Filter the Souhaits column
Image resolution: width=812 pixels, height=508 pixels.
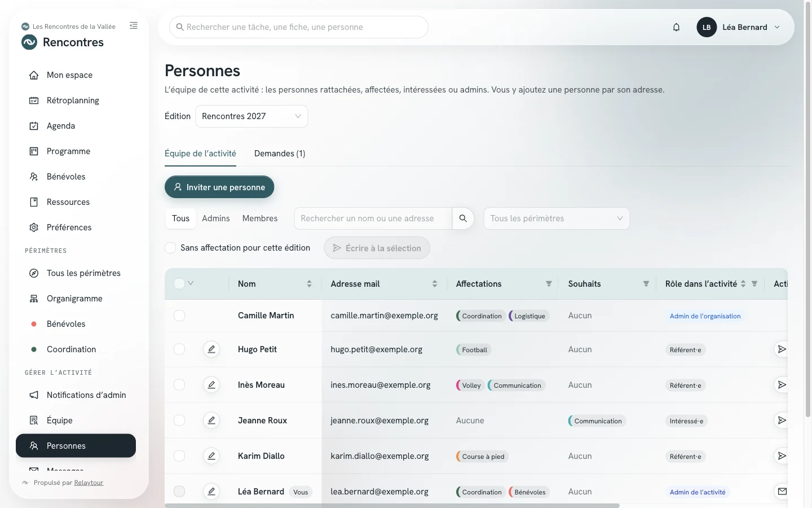click(x=646, y=284)
